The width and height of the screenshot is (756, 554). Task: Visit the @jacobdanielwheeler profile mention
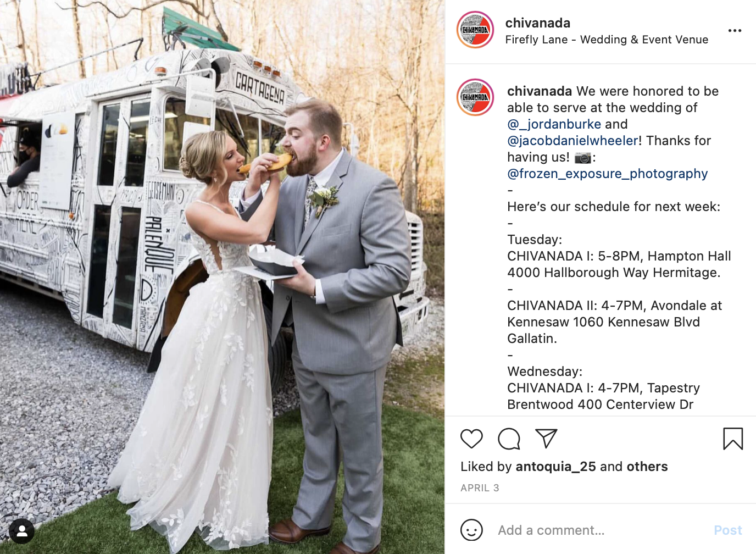pos(572,141)
